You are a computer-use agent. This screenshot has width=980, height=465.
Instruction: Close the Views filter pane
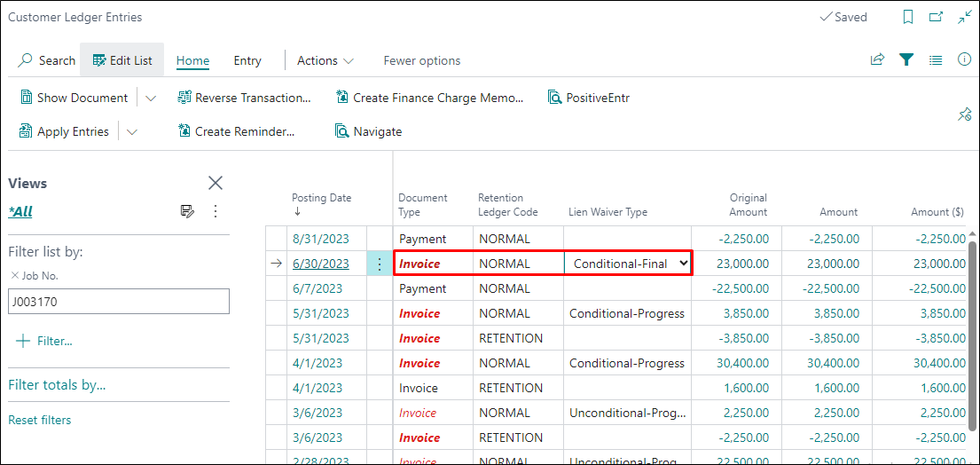[215, 183]
